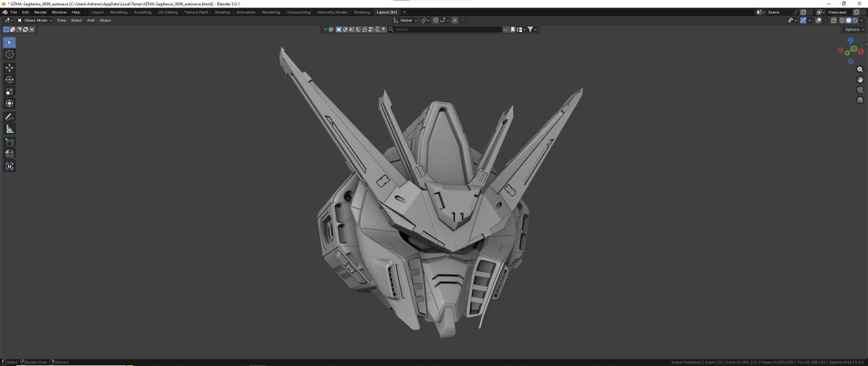The height and width of the screenshot is (366, 868).
Task: Set selection mode to Subtract from selection
Action: coord(19,30)
